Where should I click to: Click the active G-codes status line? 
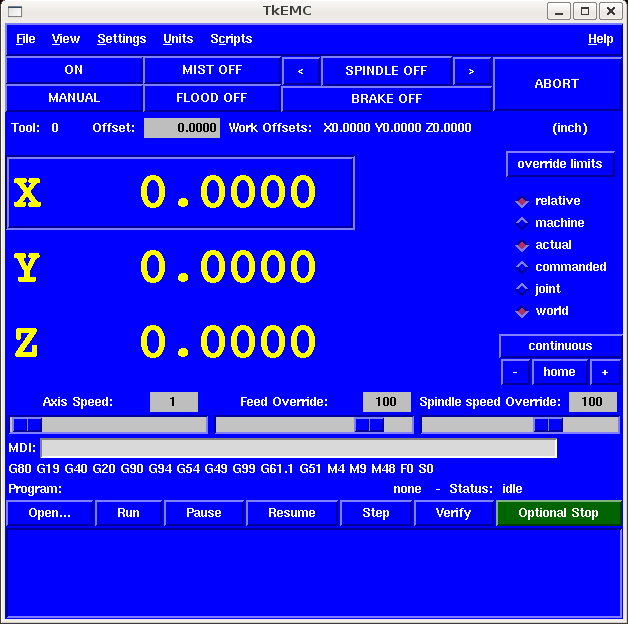[221, 469]
